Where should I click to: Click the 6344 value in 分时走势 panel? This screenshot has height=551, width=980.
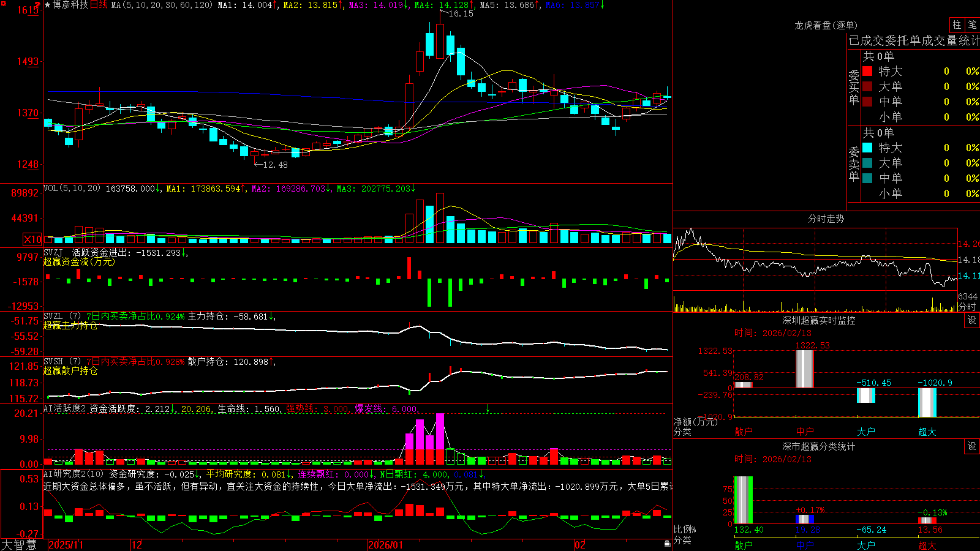[968, 296]
